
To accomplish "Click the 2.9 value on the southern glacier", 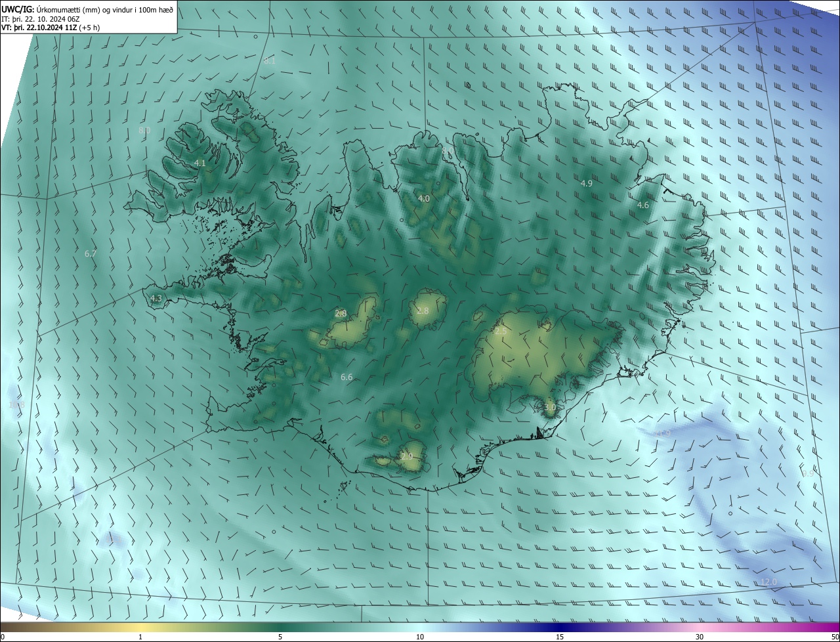I will [x=407, y=456].
